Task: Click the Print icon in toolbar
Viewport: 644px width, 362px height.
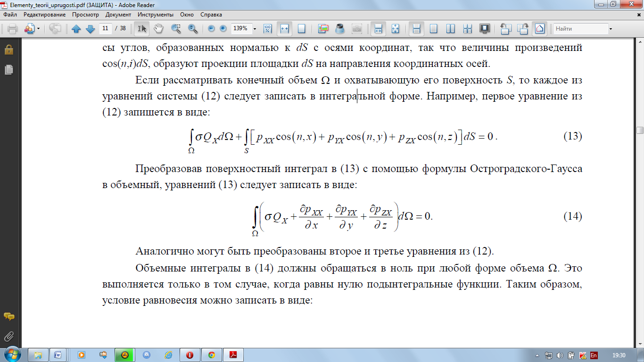Action: [x=12, y=29]
